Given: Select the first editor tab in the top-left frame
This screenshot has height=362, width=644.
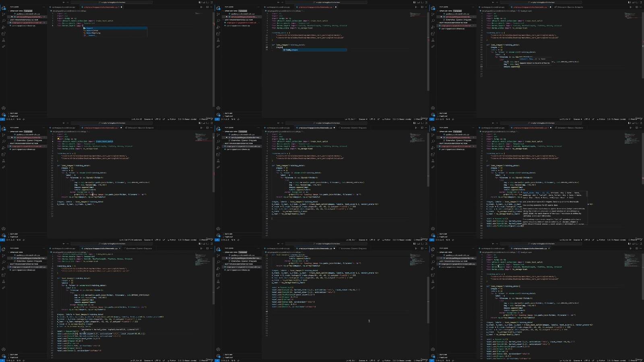Looking at the screenshot, I should 63,7.
